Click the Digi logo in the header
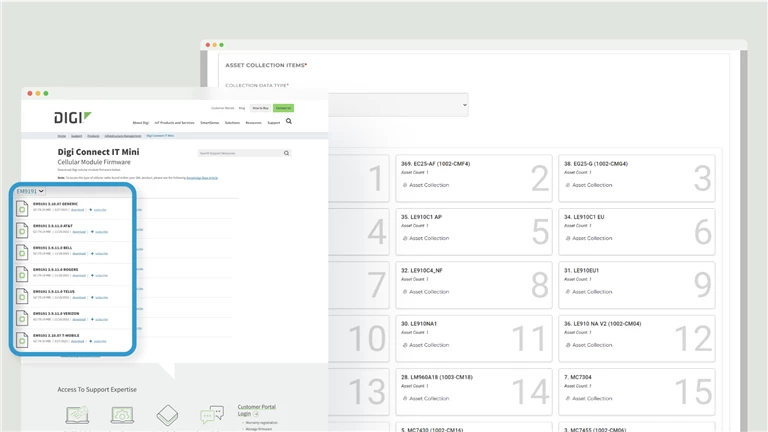The height and width of the screenshot is (432, 768). (x=72, y=117)
